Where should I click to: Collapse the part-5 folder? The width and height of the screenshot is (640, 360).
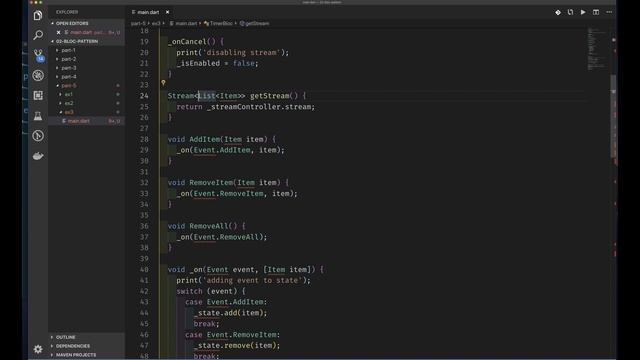(69, 86)
